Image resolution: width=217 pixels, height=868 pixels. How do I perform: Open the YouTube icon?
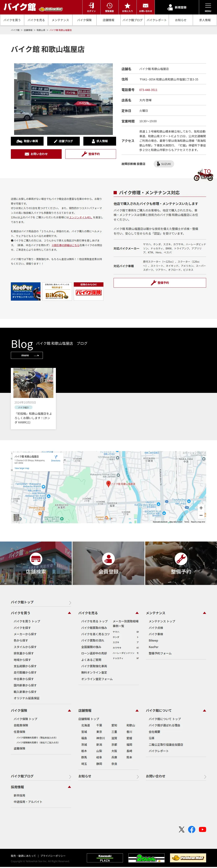coord(203,829)
